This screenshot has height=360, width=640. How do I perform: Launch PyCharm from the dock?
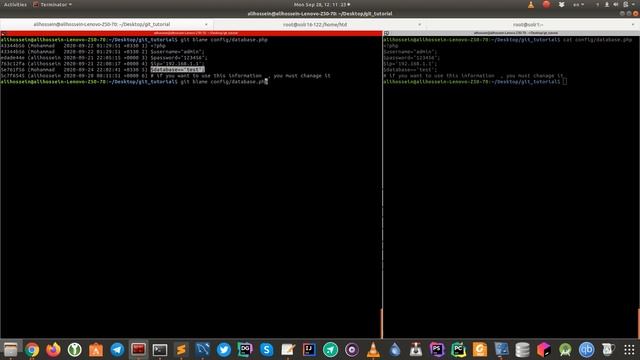coord(458,350)
